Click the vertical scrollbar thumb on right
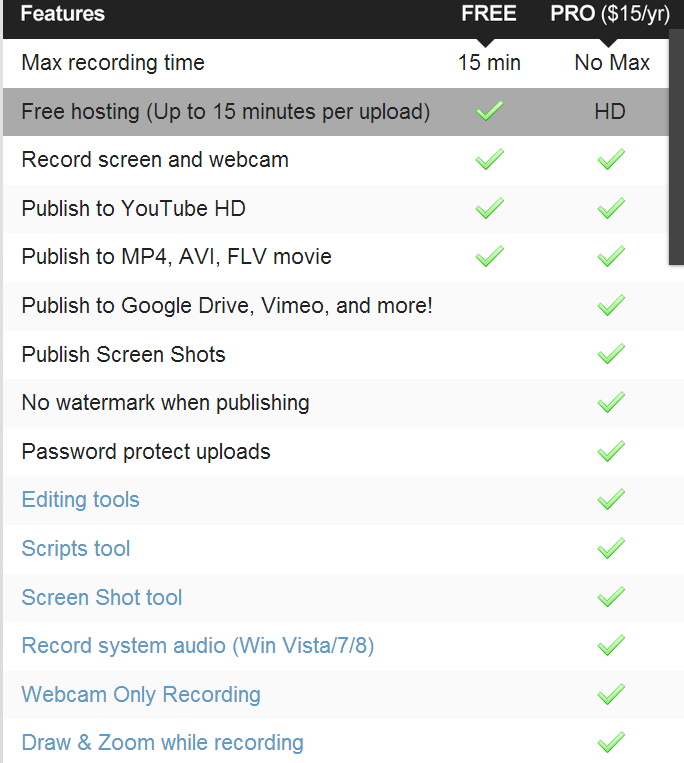 point(676,147)
